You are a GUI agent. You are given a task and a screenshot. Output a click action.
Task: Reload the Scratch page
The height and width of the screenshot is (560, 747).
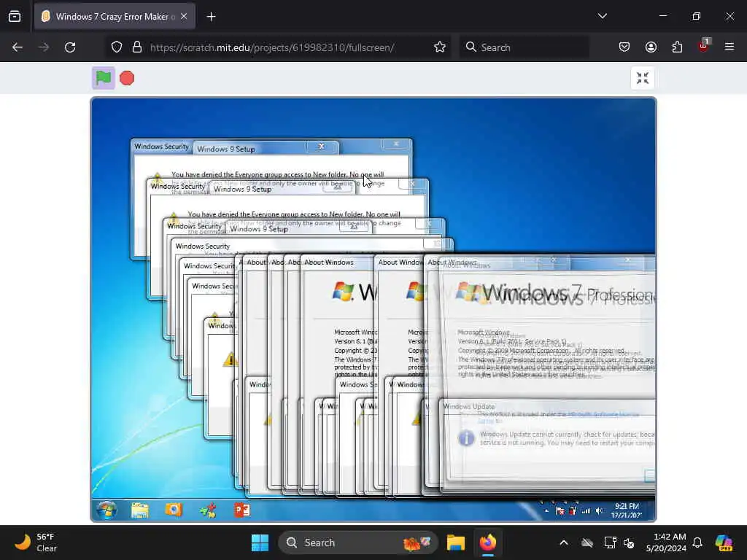[x=70, y=47]
